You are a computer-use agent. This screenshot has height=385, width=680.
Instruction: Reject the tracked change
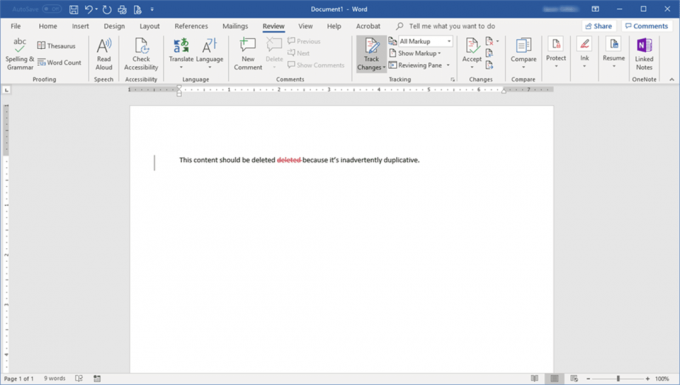[x=489, y=41]
